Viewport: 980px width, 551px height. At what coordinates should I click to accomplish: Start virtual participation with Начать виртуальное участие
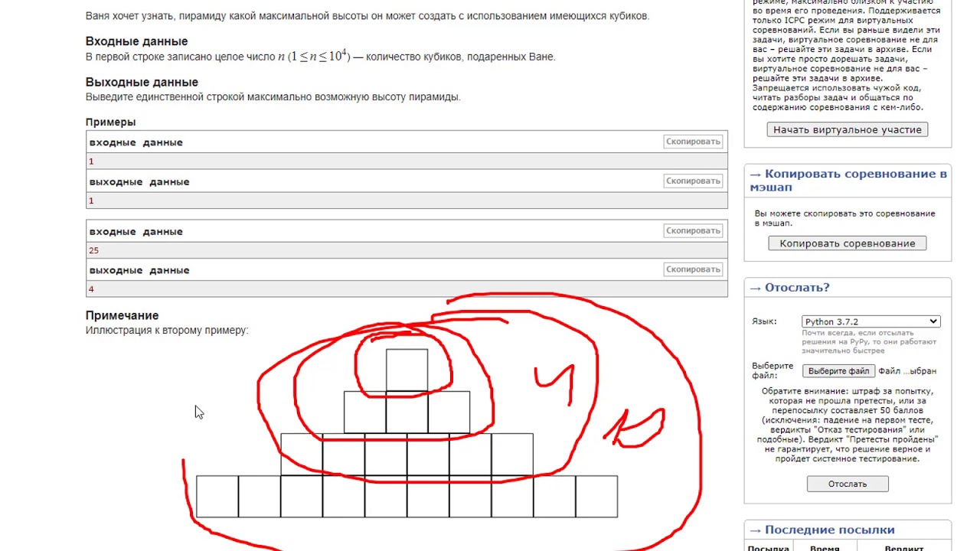click(x=847, y=129)
